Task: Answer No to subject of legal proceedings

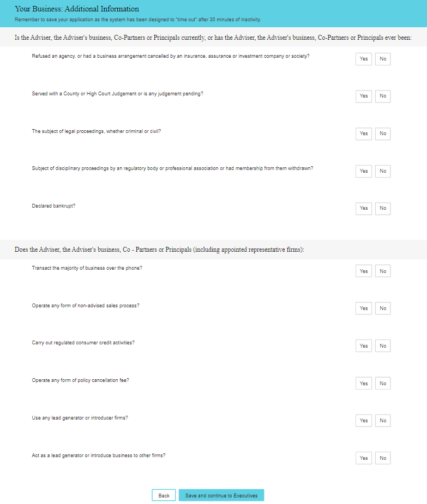Action: (383, 133)
